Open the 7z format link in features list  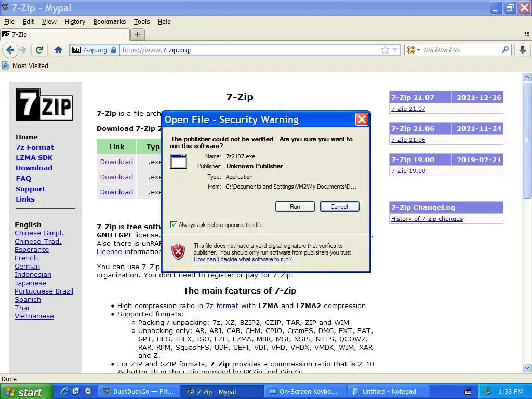[222, 305]
